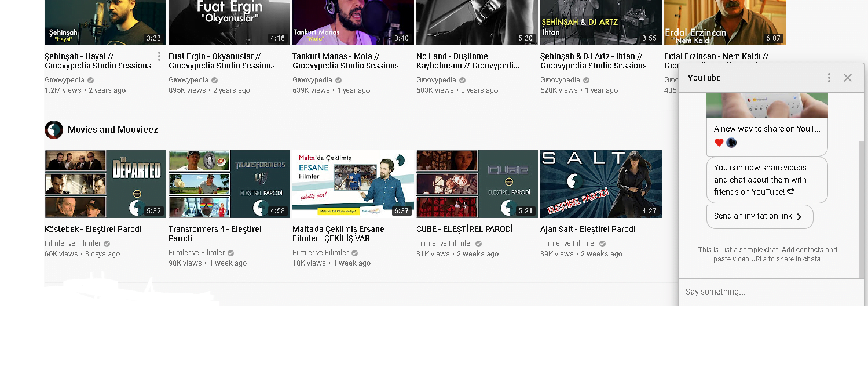The width and height of the screenshot is (868, 389).
Task: Click Filmler ve Filimler channel under Köstebek
Action: [x=73, y=243]
